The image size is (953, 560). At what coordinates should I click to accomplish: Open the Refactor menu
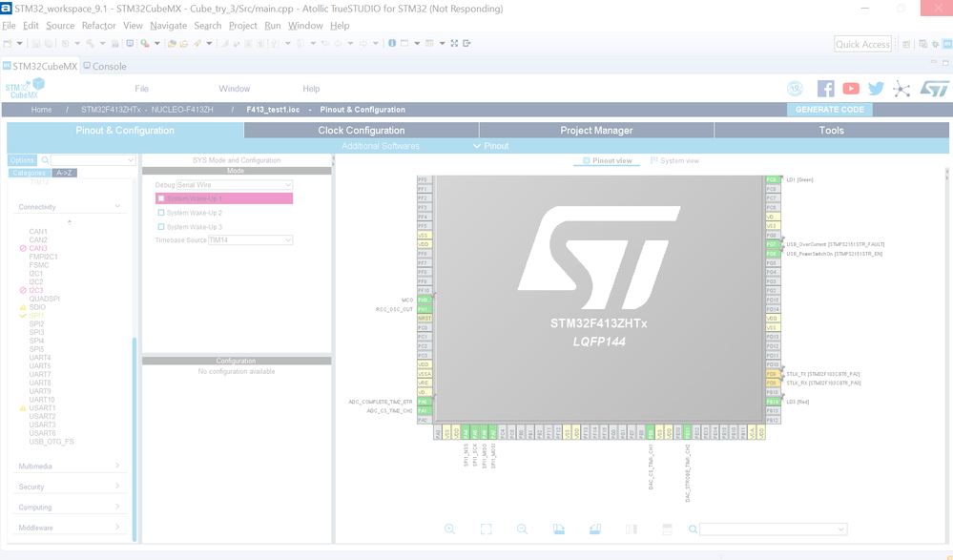click(98, 26)
